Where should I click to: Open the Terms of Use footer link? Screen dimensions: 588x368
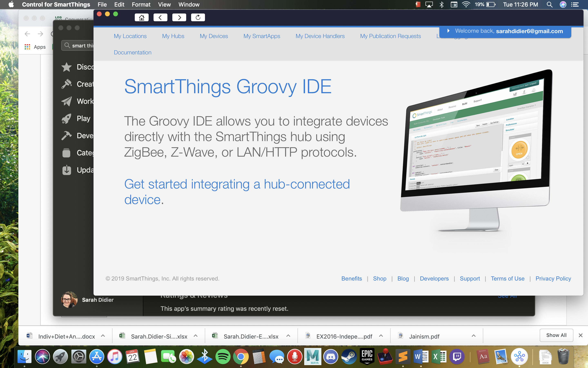point(508,278)
